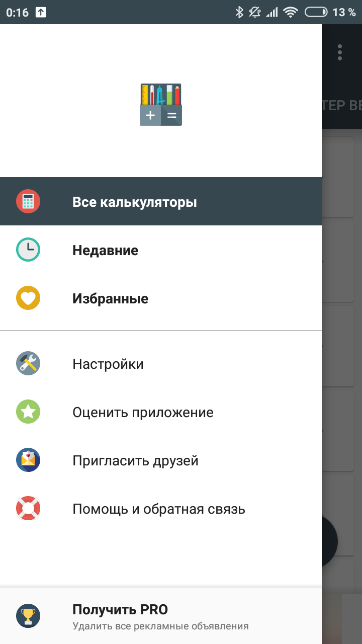The height and width of the screenshot is (644, 362).
Task: Tap the red calculator icon
Action: pyautogui.click(x=28, y=202)
